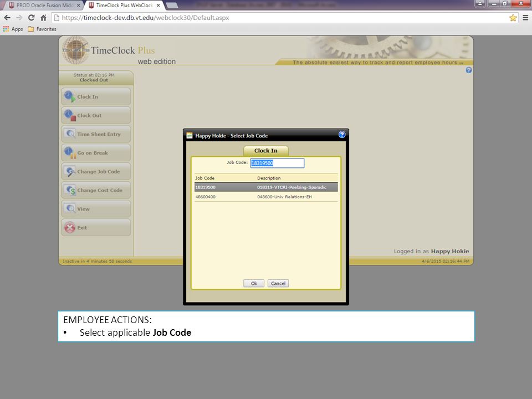This screenshot has width=532, height=399.
Task: Select job code row 18319500
Action: tap(266, 187)
